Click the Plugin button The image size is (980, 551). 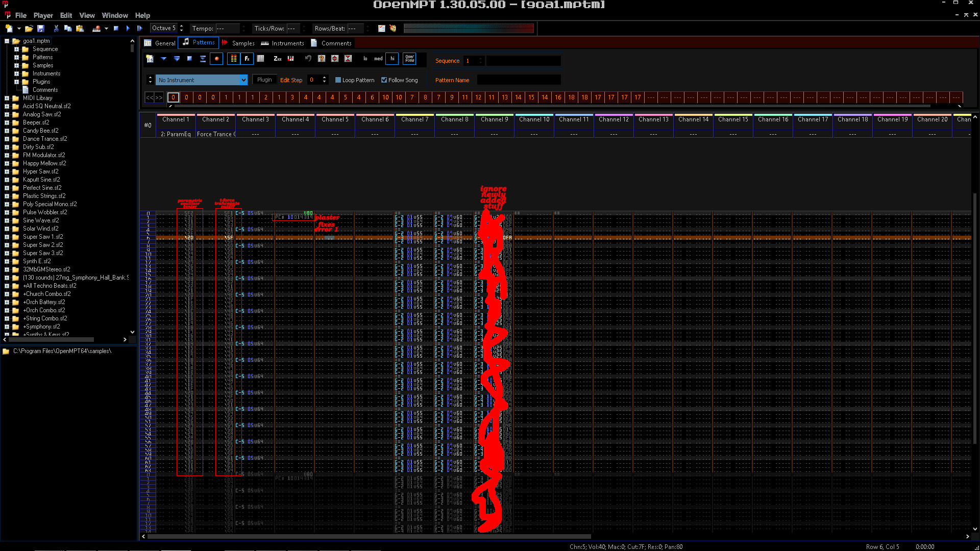[x=264, y=80]
